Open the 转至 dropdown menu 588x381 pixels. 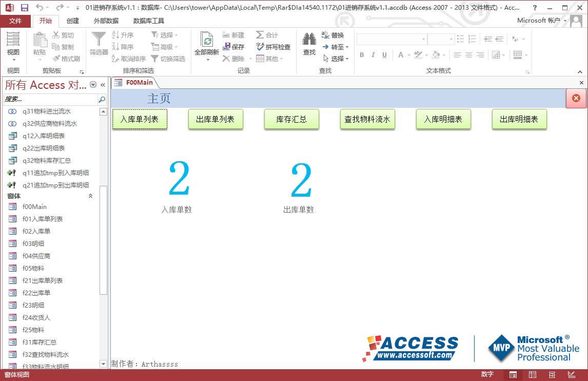335,46
